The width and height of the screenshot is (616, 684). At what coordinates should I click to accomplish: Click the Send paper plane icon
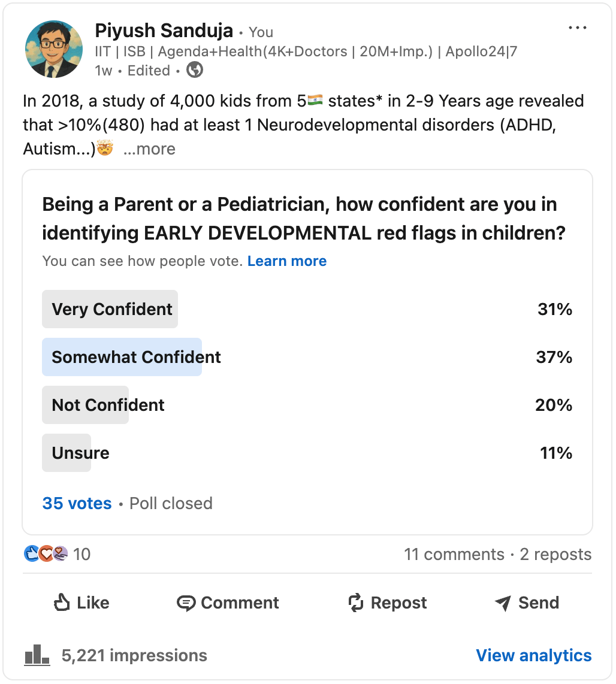[503, 603]
